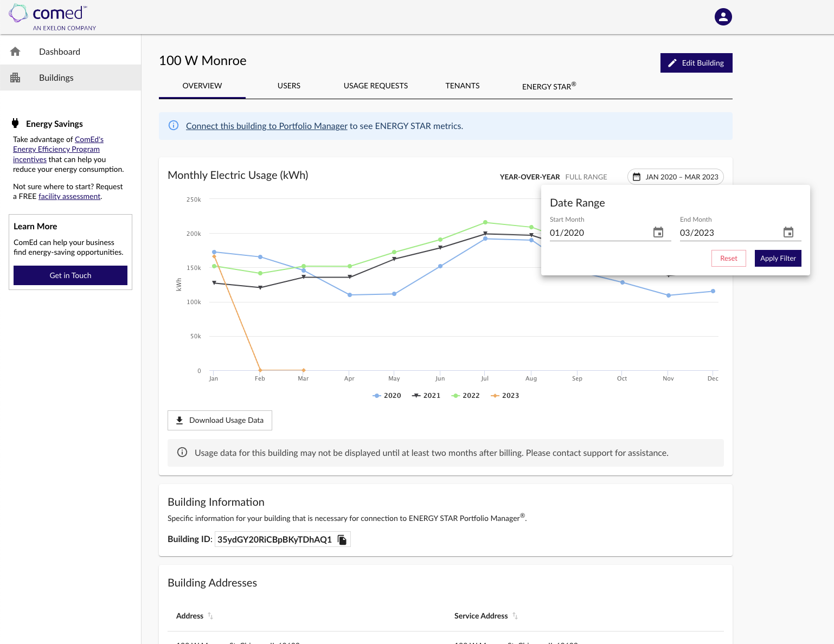Click the Building Addresses heading
Image resolution: width=834 pixels, height=644 pixels.
[212, 583]
